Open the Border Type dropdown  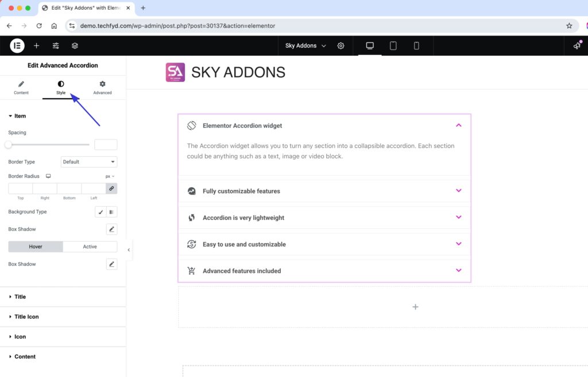coord(89,162)
